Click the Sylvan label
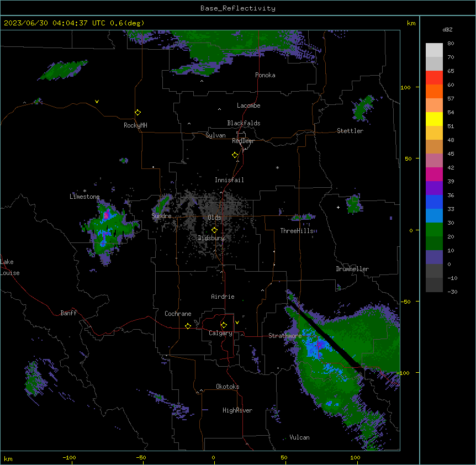476x465 pixels. [215, 135]
